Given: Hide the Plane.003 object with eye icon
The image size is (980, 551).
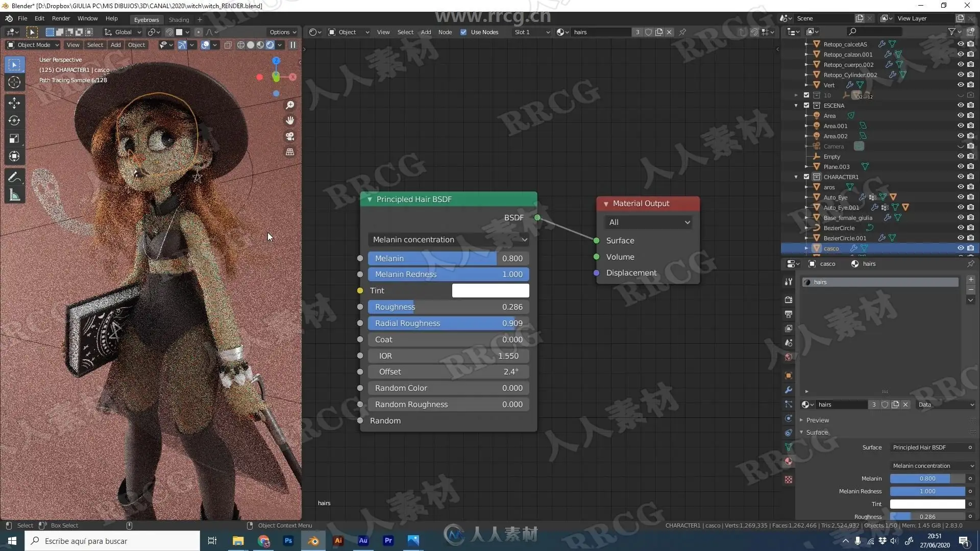Looking at the screenshot, I should (x=960, y=167).
